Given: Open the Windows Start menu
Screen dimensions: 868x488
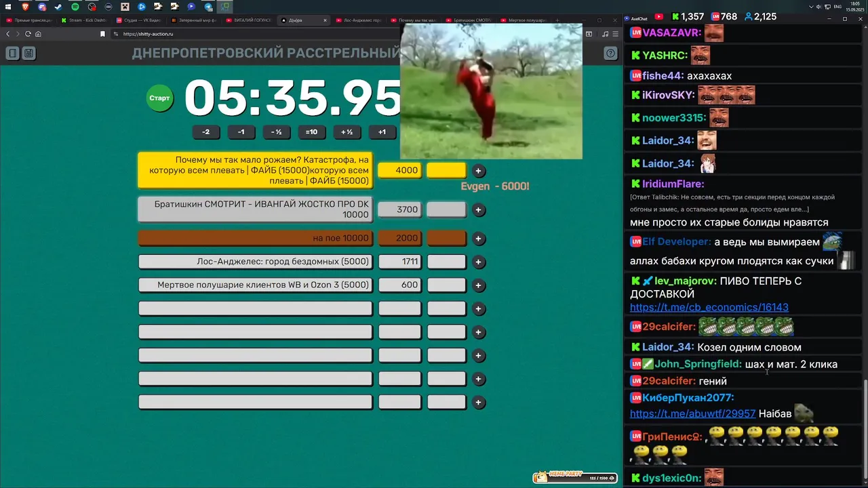Looking at the screenshot, I should click(x=8, y=7).
